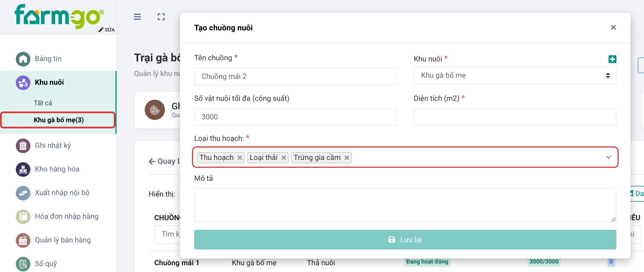644x272 pixels.
Task: Add new Khu nuôi with plus icon
Action: [612, 59]
